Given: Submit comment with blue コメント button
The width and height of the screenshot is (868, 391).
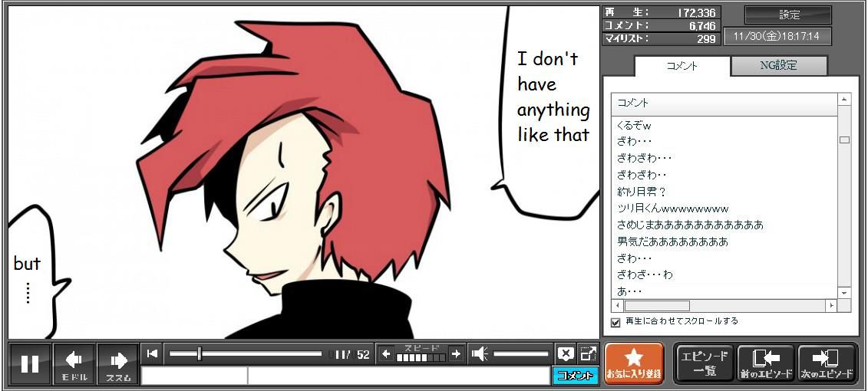Looking at the screenshot, I should tap(575, 376).
